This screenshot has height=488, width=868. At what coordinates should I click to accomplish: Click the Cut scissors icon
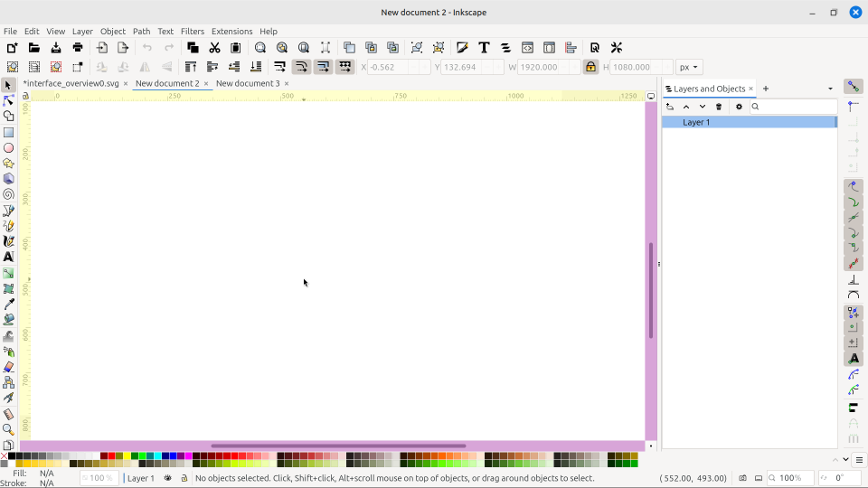click(214, 48)
